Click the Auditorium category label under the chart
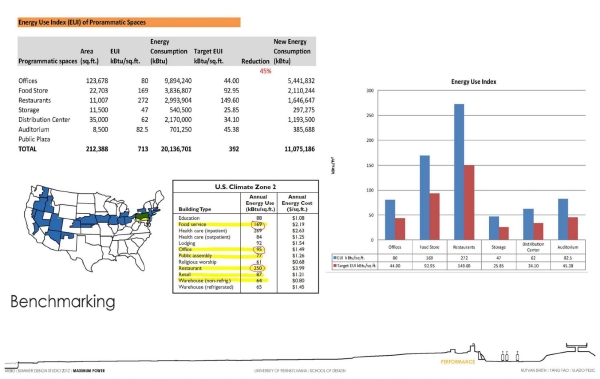The image size is (600, 379). click(568, 247)
